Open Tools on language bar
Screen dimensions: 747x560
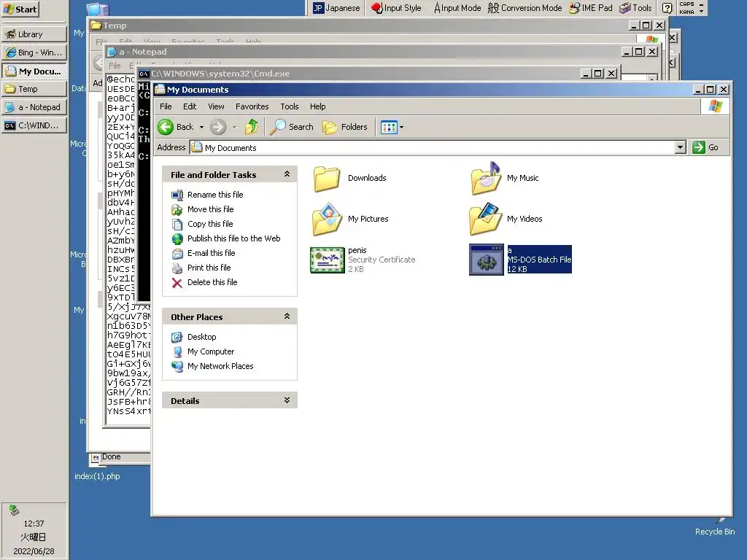tap(635, 8)
